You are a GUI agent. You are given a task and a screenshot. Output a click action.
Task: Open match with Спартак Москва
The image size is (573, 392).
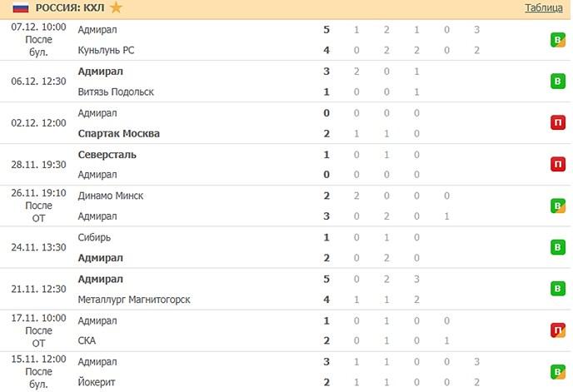[x=118, y=133]
